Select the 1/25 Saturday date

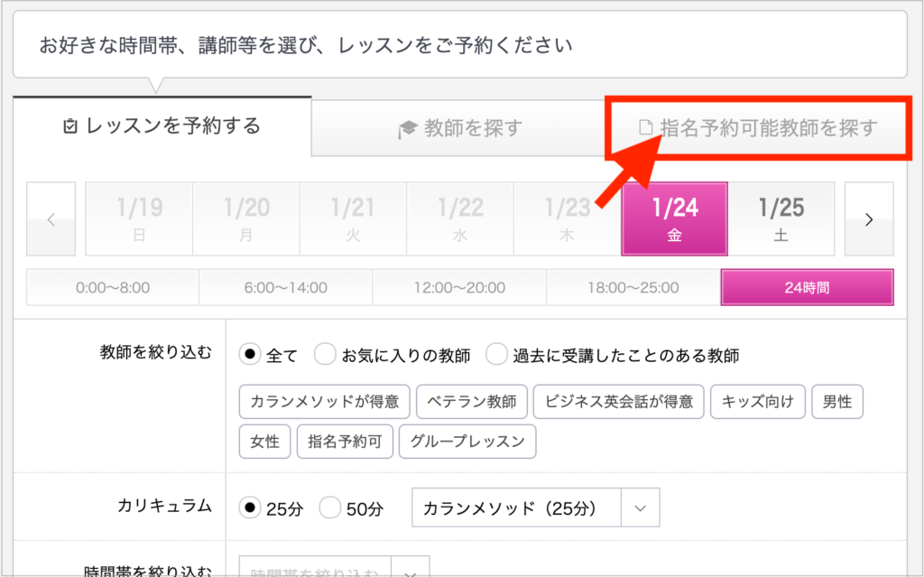click(781, 219)
